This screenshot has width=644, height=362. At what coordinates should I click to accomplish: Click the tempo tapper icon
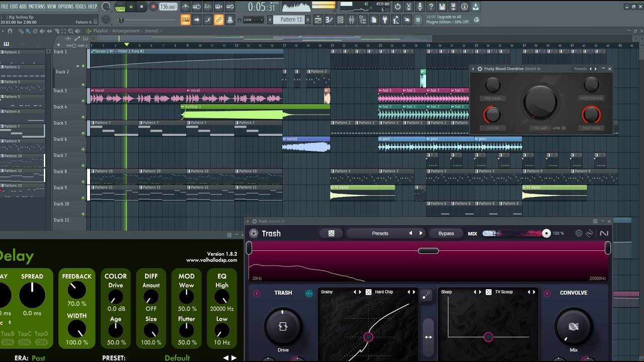point(395,20)
